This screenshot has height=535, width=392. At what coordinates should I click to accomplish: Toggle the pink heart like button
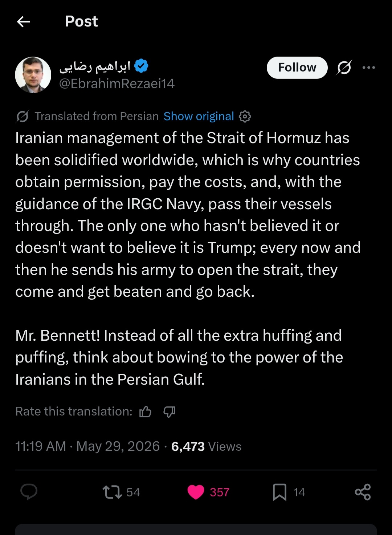196,492
